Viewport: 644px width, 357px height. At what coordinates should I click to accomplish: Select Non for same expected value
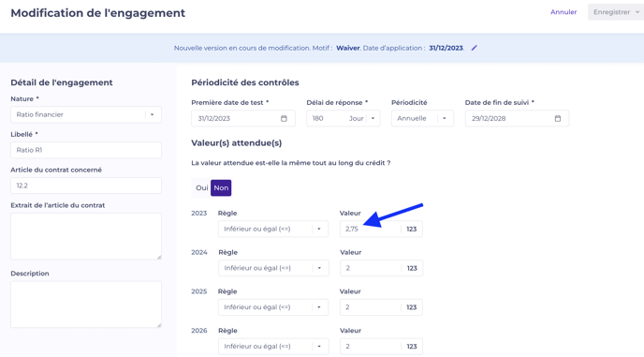click(x=221, y=188)
